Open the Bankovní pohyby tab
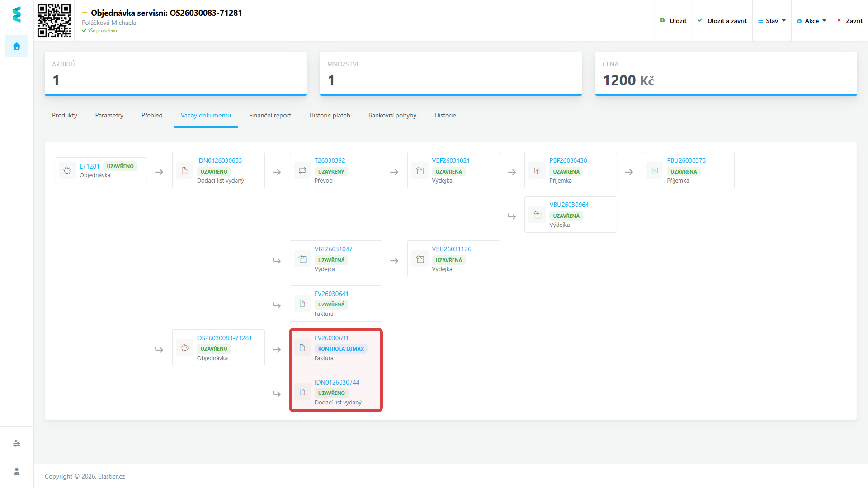 click(x=392, y=115)
